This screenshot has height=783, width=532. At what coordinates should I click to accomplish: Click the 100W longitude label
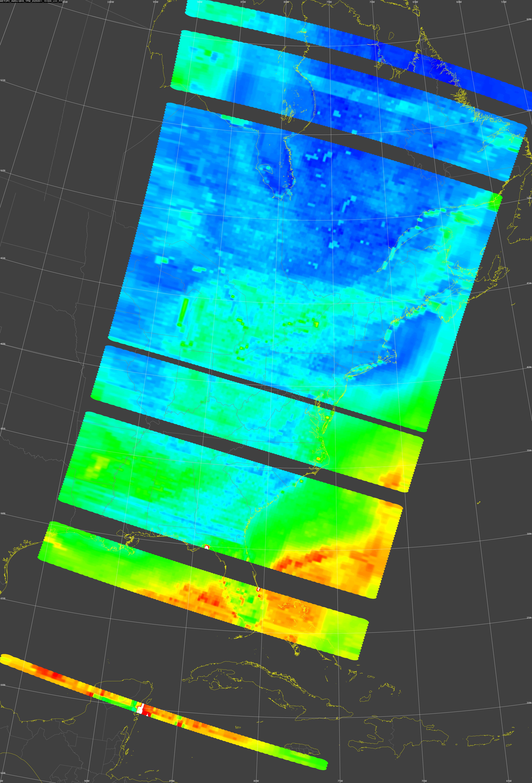tap(110, 2)
